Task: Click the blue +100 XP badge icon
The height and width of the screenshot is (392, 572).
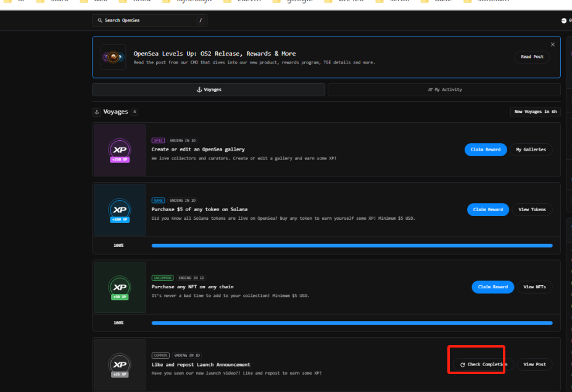Action: pos(120,210)
